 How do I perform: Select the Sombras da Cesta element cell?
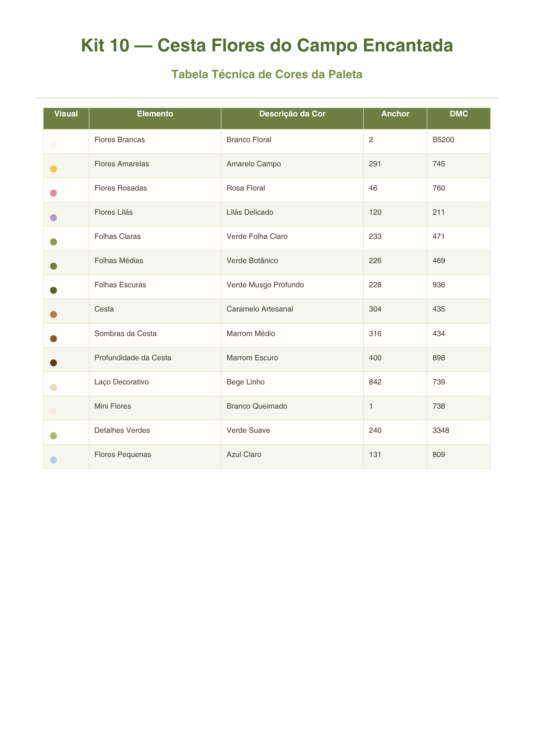tap(155, 335)
